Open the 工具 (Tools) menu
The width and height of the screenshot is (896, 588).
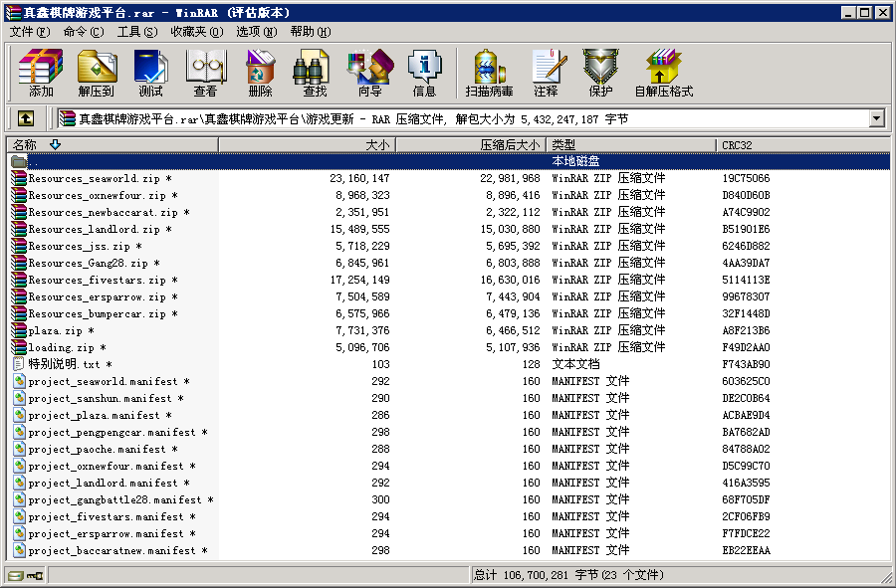click(x=136, y=32)
